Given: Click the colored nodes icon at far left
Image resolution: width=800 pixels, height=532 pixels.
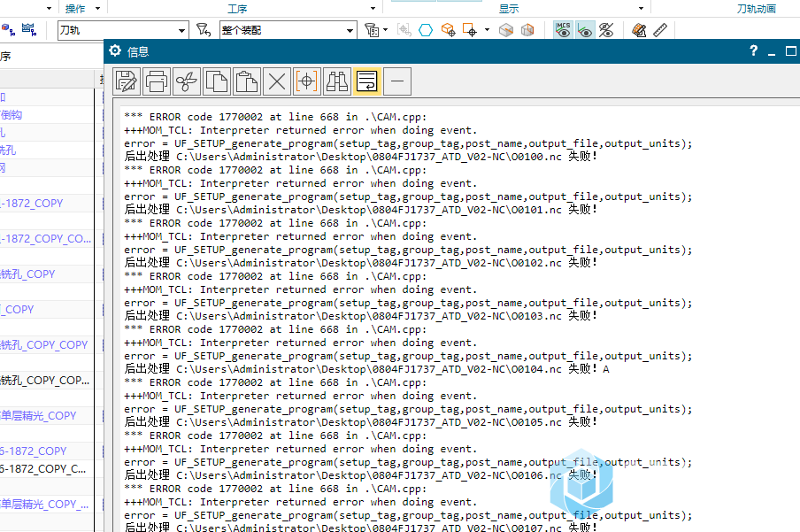Looking at the screenshot, I should coord(8,29).
